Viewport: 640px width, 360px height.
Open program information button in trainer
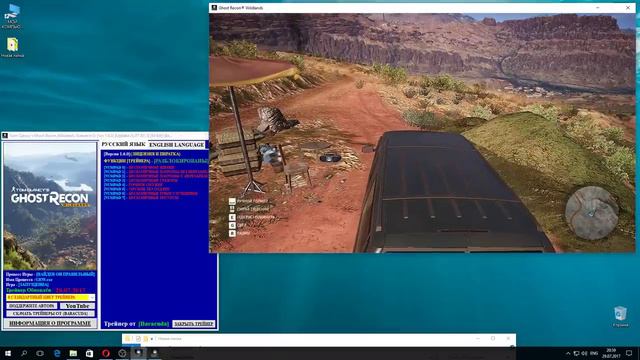50,323
